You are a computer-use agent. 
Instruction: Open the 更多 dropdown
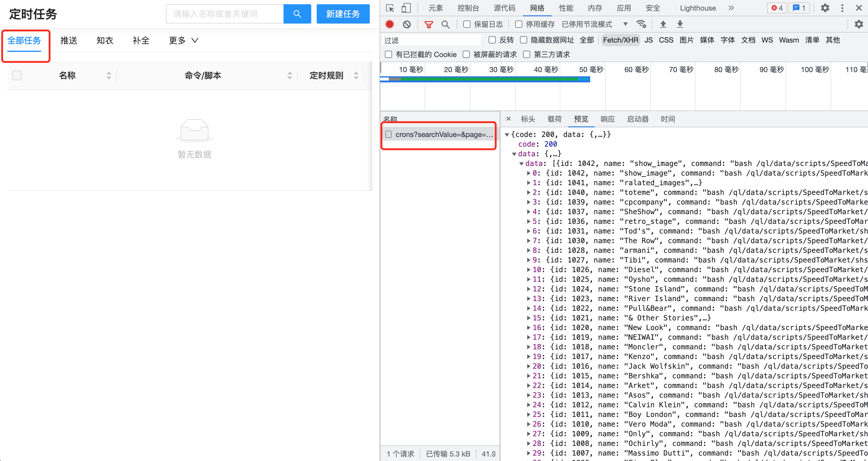183,40
